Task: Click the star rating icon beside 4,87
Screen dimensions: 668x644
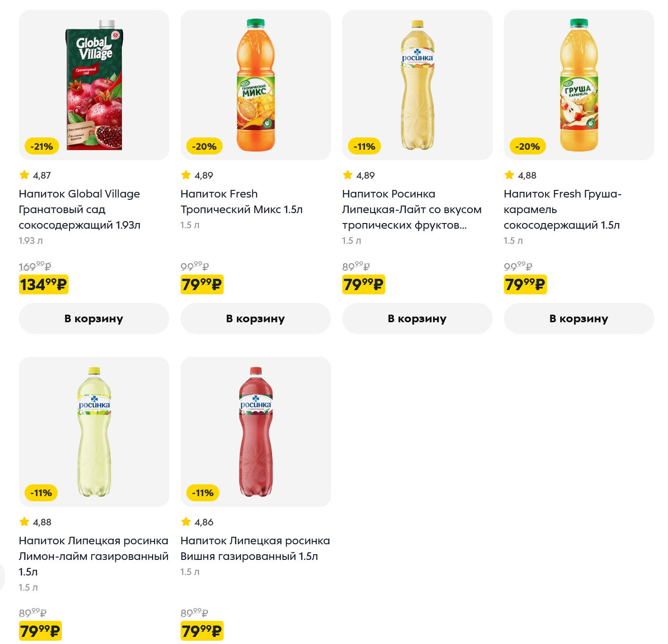Action: [25, 175]
